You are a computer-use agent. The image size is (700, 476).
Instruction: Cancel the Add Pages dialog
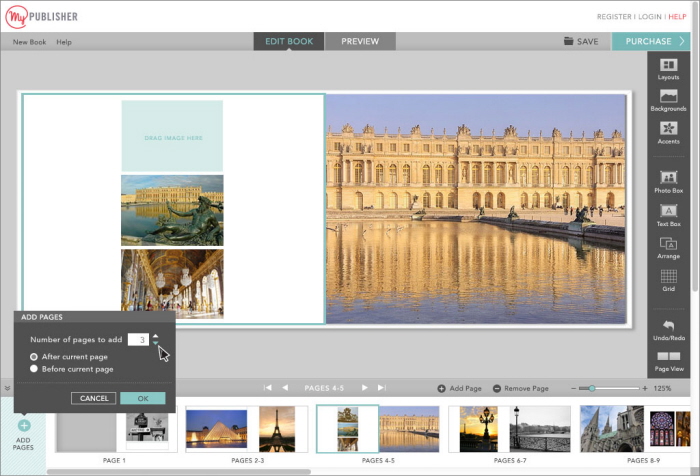[94, 398]
